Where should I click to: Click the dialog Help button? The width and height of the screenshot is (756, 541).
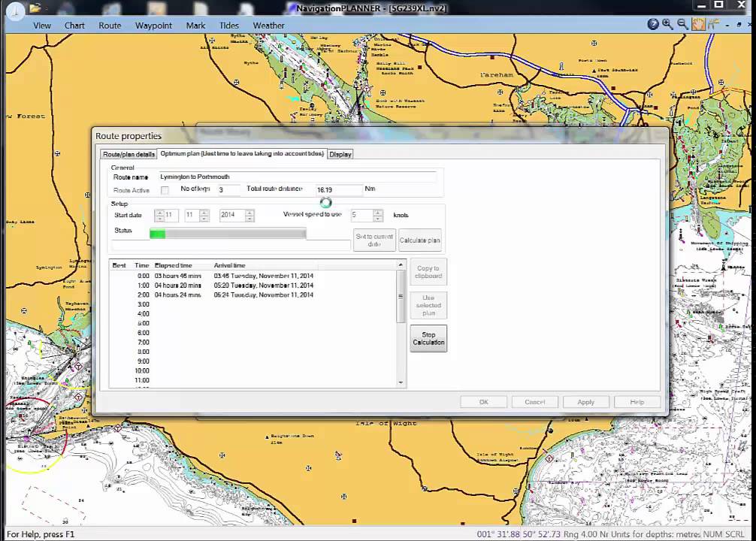[637, 402]
